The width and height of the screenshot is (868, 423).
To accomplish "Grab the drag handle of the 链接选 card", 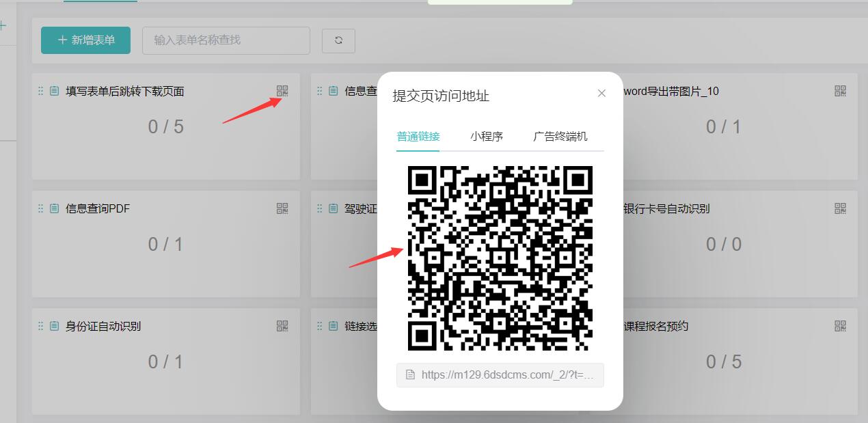I will click(319, 326).
